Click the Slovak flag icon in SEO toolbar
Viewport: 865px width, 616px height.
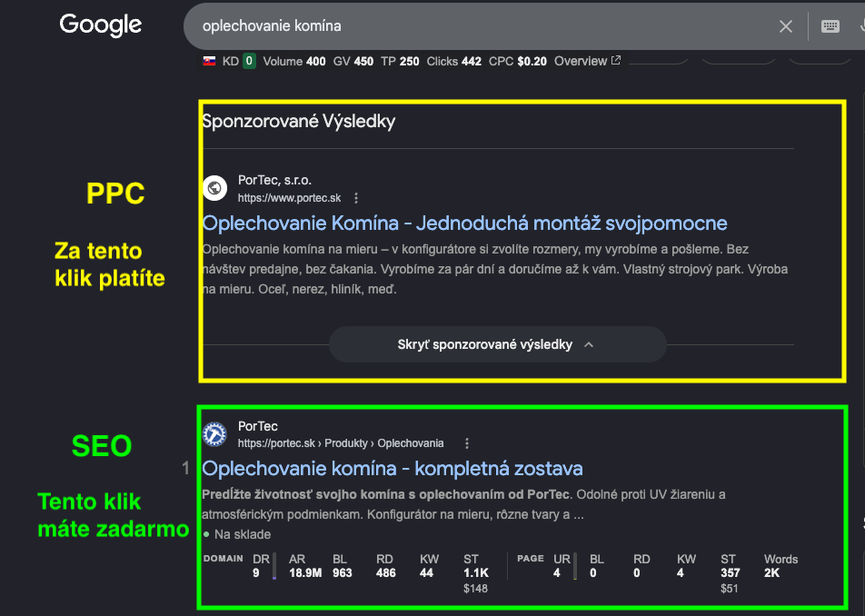click(x=209, y=61)
